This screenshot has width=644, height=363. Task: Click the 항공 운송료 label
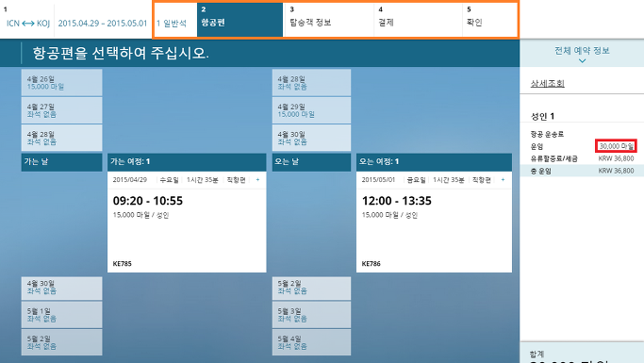pyautogui.click(x=547, y=134)
